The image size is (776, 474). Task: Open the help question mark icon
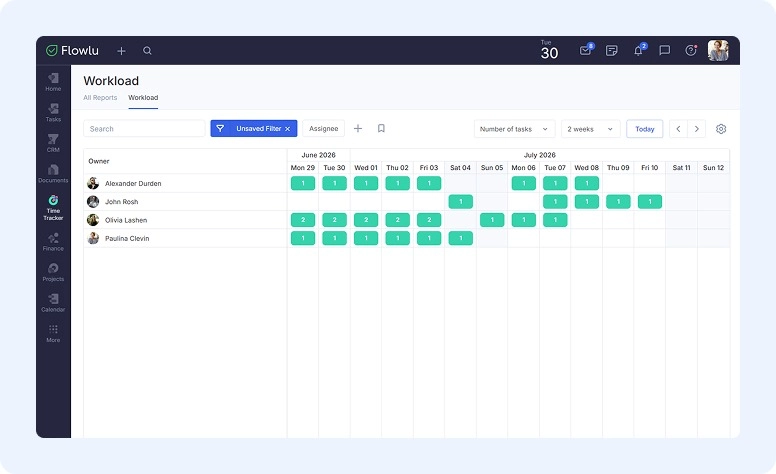point(691,50)
